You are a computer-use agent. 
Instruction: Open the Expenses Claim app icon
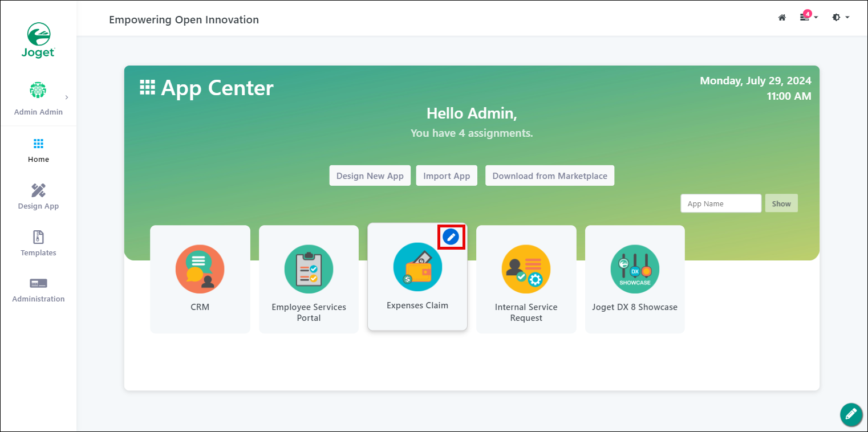click(x=417, y=267)
